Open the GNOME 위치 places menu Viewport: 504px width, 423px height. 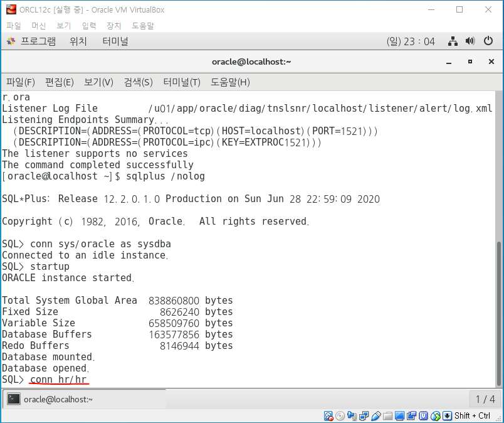coord(78,41)
